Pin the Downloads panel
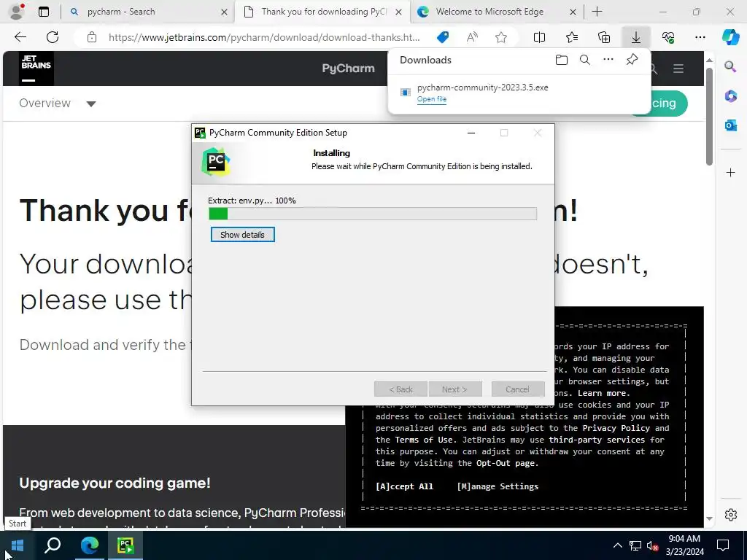 point(632,60)
